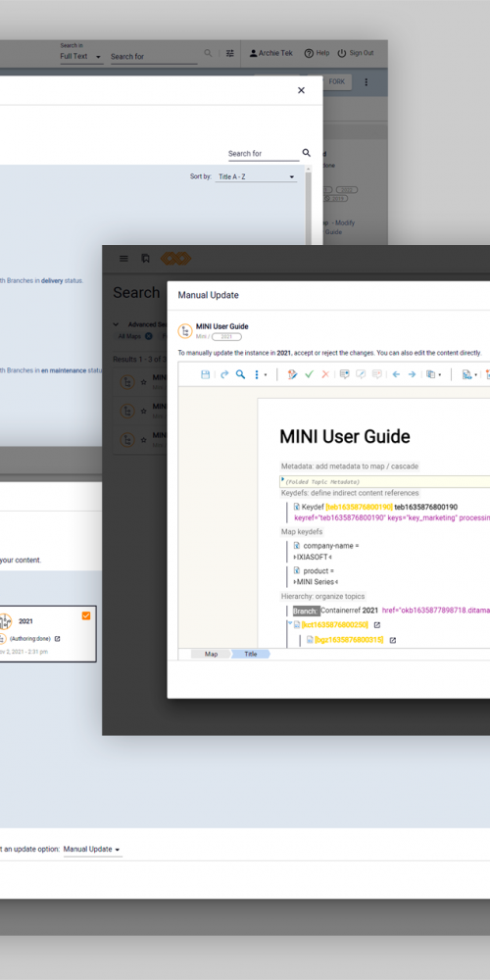Click the dialog's search magnifier icon

tap(306, 153)
